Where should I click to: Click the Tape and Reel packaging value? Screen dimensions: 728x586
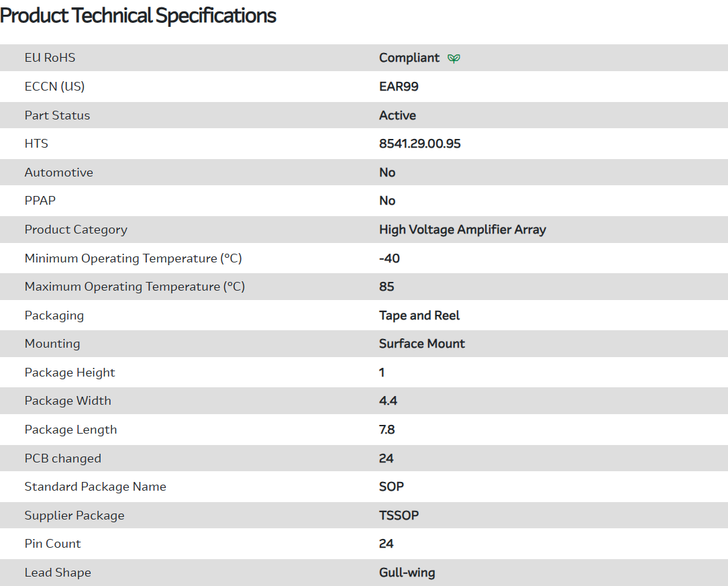[419, 315]
